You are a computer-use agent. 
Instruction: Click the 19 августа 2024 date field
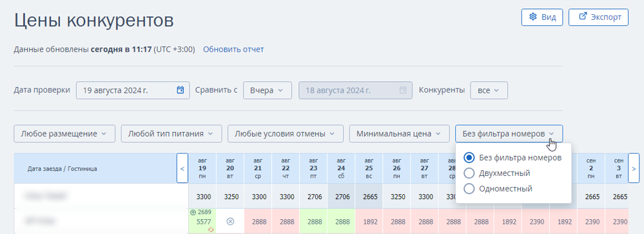point(133,90)
